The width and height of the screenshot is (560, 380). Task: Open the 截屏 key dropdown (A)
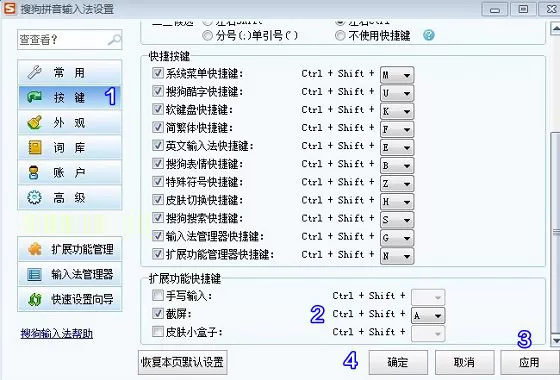[428, 316]
